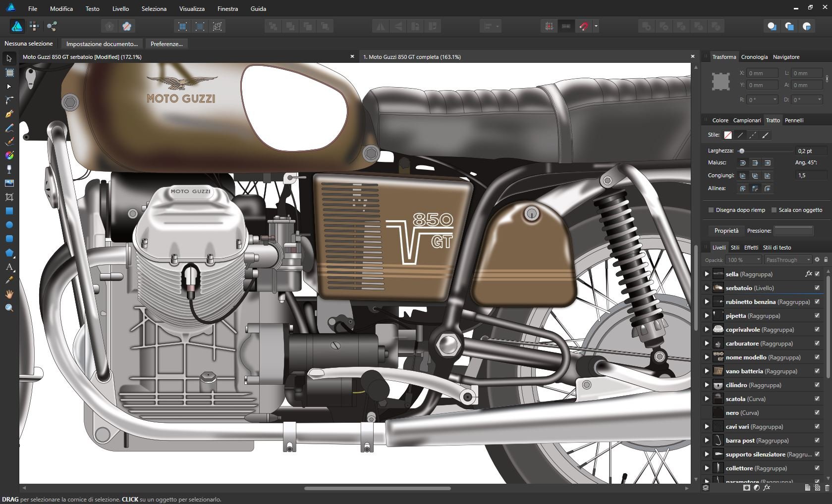Toggle visibility of the serbatoio layer

817,288
